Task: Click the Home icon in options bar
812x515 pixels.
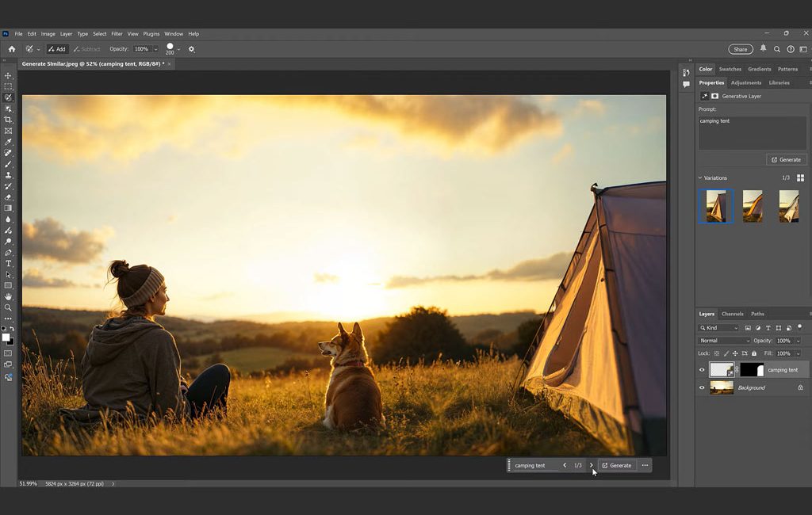Action: click(x=11, y=49)
